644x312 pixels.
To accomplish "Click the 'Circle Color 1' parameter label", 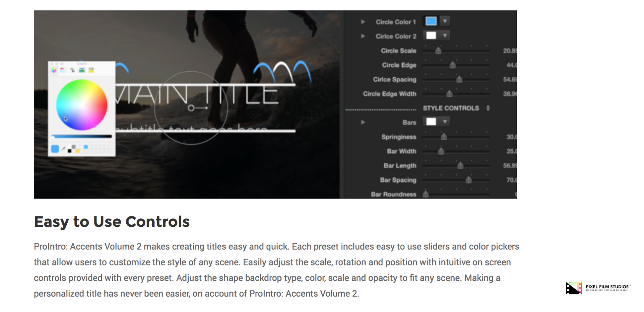I will 396,22.
